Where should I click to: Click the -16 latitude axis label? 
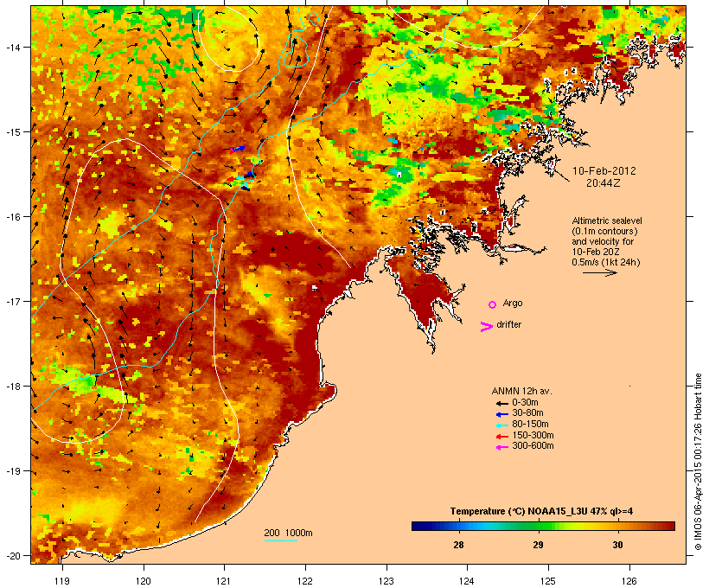[12, 217]
